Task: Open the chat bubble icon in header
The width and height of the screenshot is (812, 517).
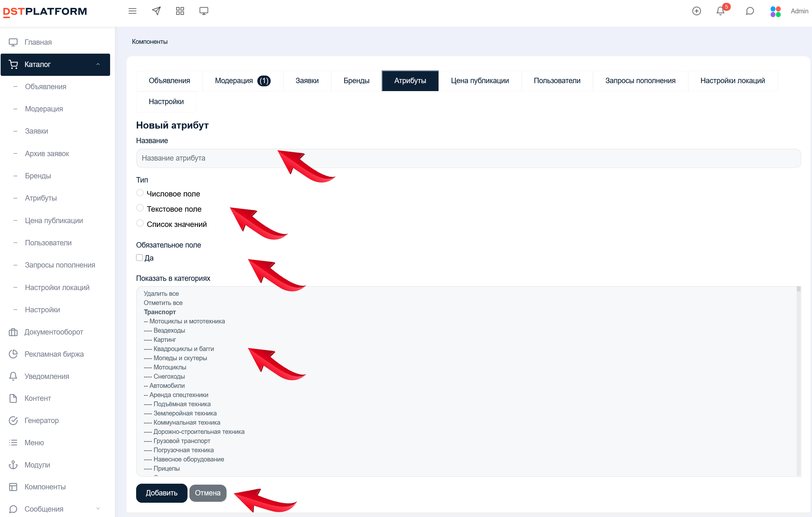Action: tap(749, 11)
